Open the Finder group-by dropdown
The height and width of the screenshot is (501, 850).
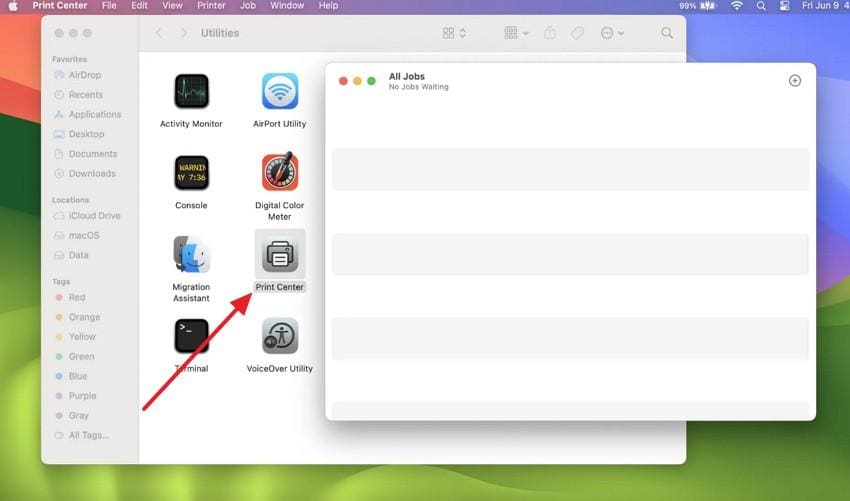coord(516,33)
